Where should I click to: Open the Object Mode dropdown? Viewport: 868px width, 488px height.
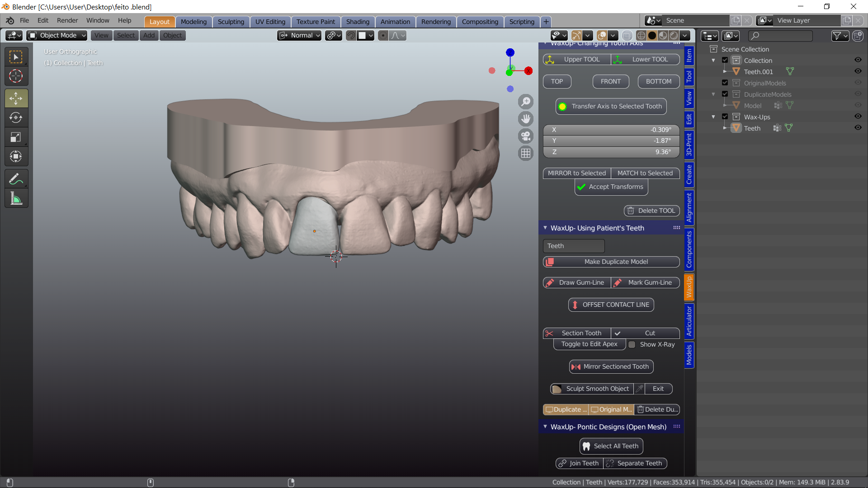click(56, 35)
